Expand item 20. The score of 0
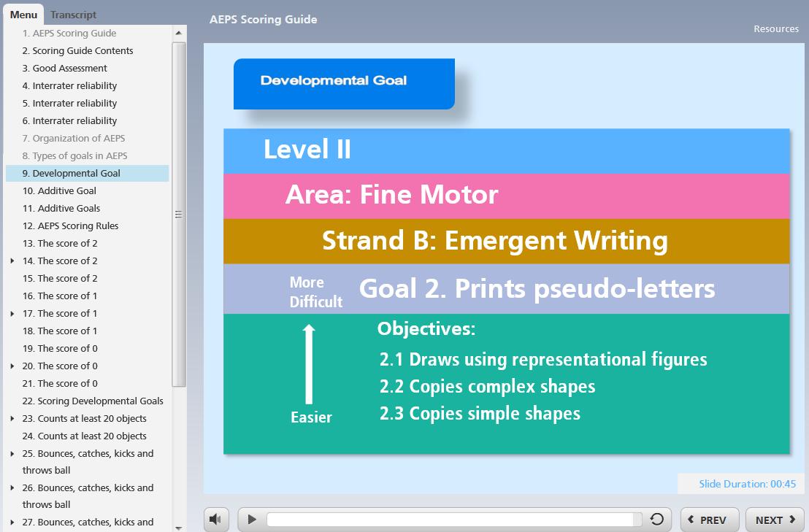 [12, 366]
